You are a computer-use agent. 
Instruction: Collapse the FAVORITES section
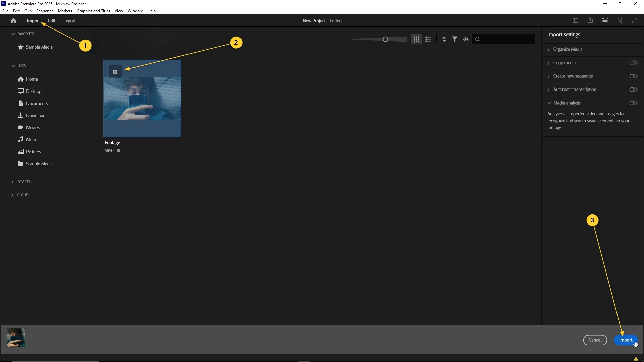coord(13,34)
